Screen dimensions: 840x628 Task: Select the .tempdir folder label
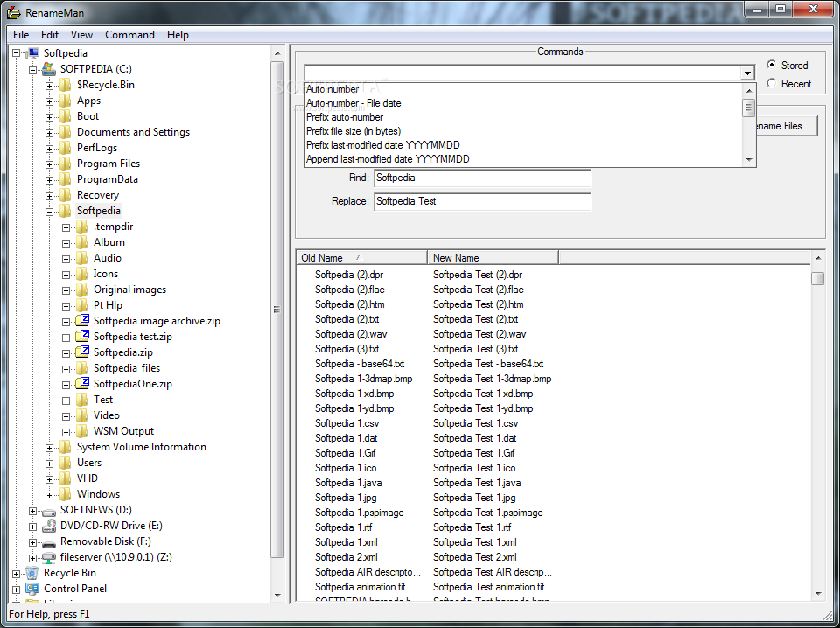pos(113,227)
